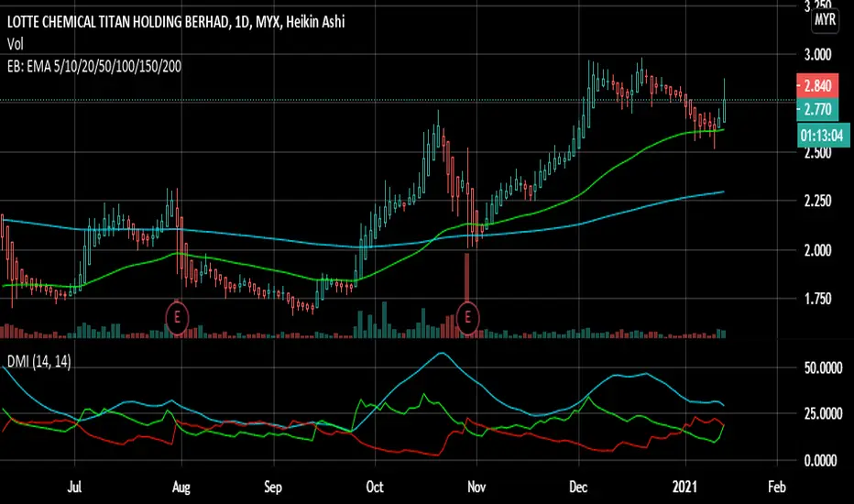Click the MYR currency label
The height and width of the screenshot is (504, 854).
click(x=825, y=20)
